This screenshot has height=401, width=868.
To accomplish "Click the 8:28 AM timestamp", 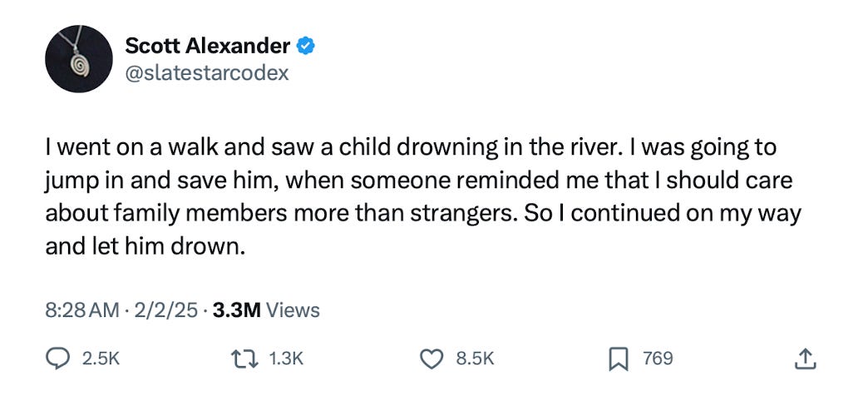I will [x=82, y=310].
